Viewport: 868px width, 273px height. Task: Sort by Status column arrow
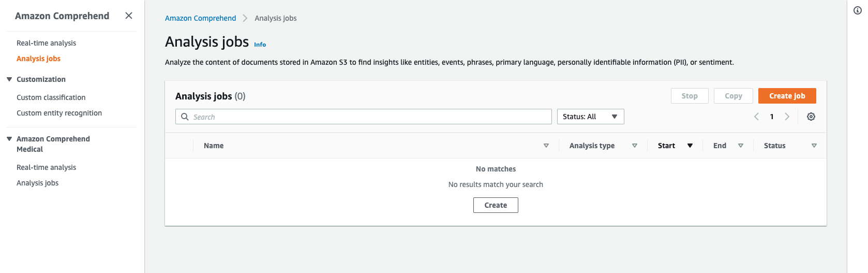pyautogui.click(x=814, y=146)
